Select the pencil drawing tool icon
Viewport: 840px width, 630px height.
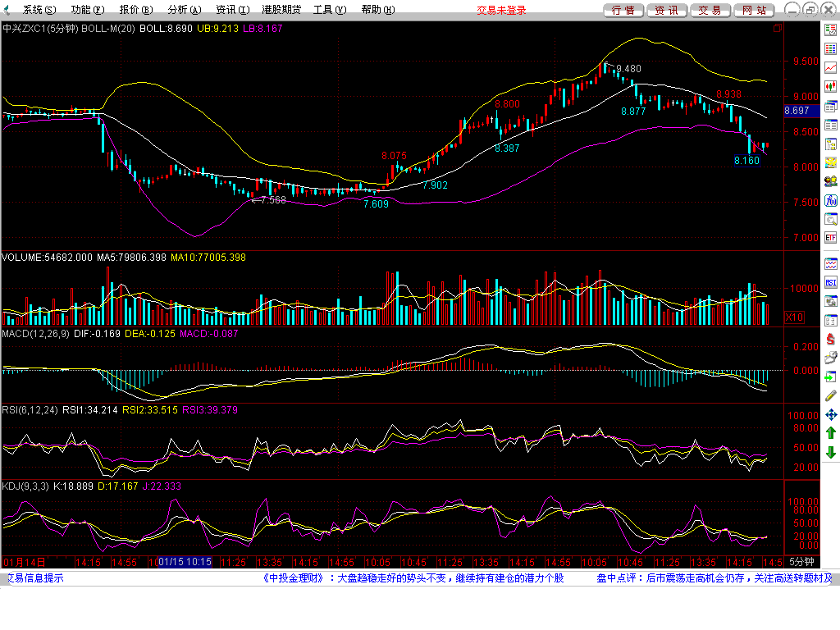[830, 396]
